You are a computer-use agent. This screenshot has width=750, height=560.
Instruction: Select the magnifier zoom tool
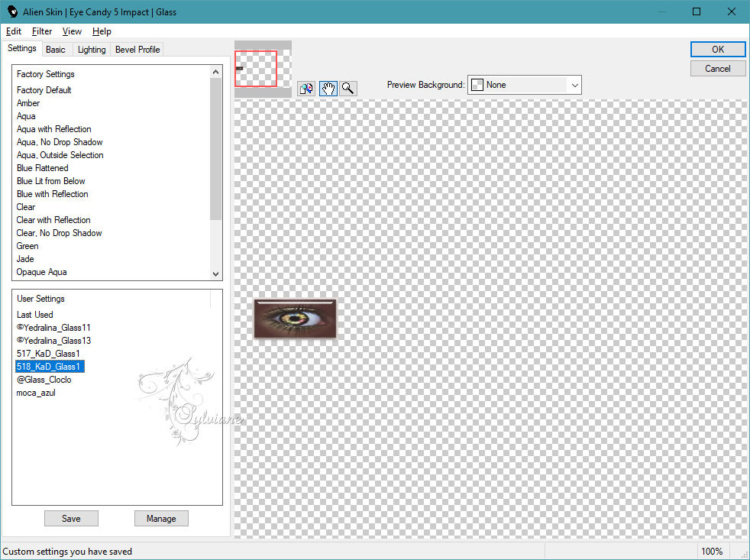(x=348, y=89)
